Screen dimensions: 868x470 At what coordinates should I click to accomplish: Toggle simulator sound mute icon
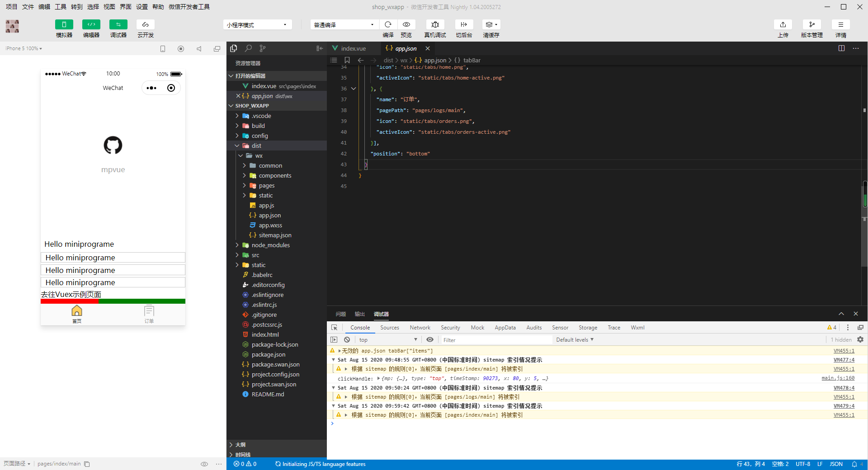point(199,49)
